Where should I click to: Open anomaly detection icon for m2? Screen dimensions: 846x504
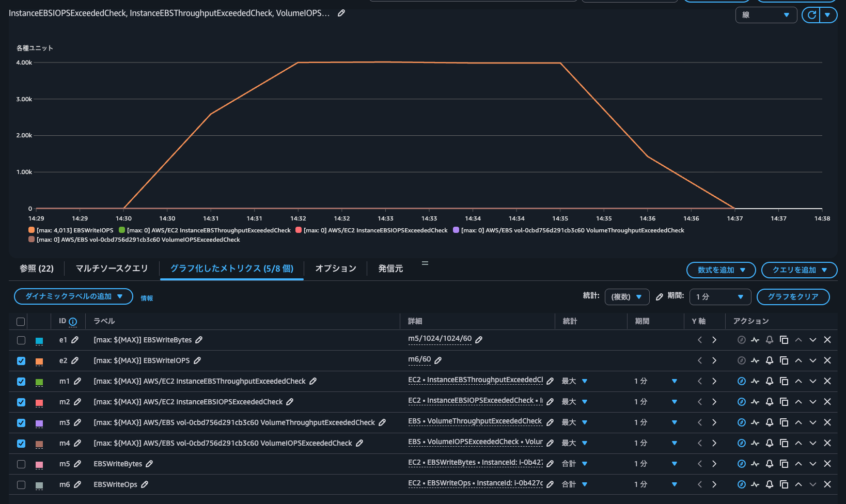[755, 402]
